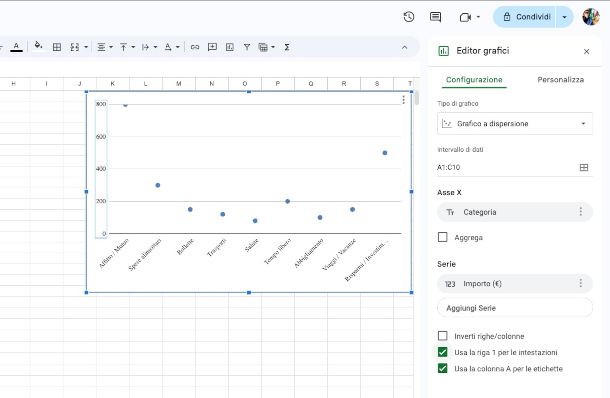The width and height of the screenshot is (610, 398).
Task: Expand the text rotation dropdown arrow
Action: tap(177, 47)
